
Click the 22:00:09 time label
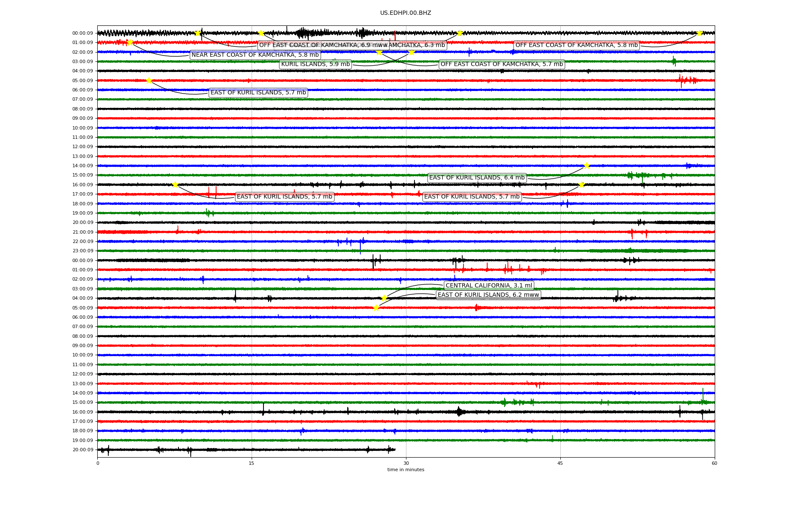click(x=82, y=242)
